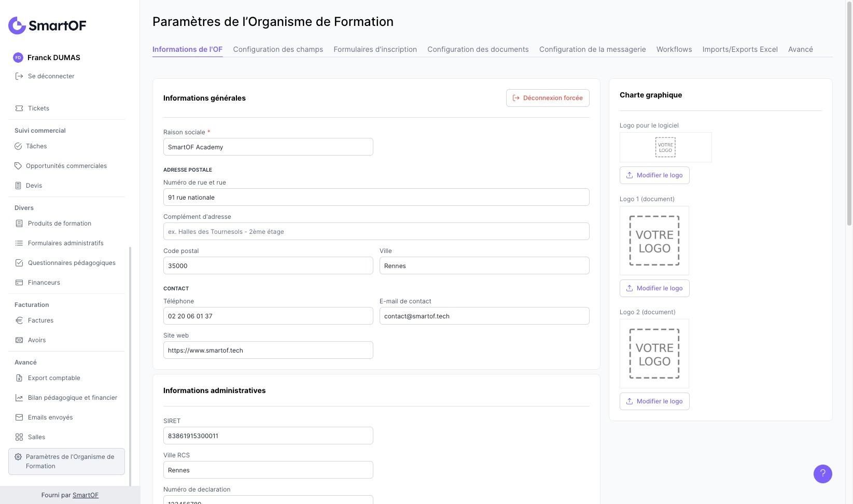This screenshot has height=504, width=853.
Task: Click the Salles grid icon
Action: [x=19, y=437]
